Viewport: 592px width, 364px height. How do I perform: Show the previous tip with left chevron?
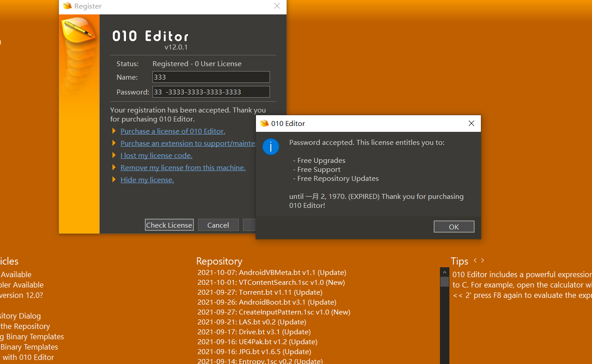pos(475,261)
